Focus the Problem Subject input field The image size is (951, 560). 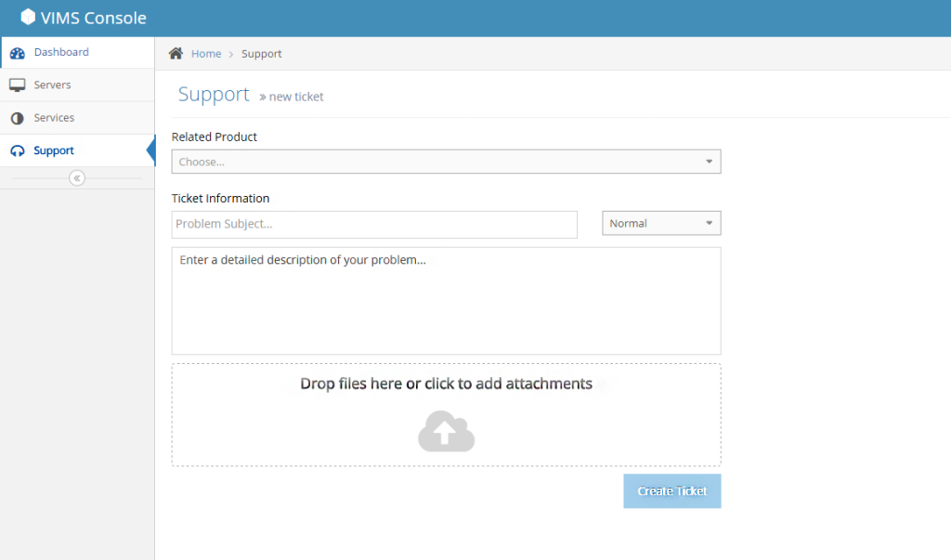point(374,224)
